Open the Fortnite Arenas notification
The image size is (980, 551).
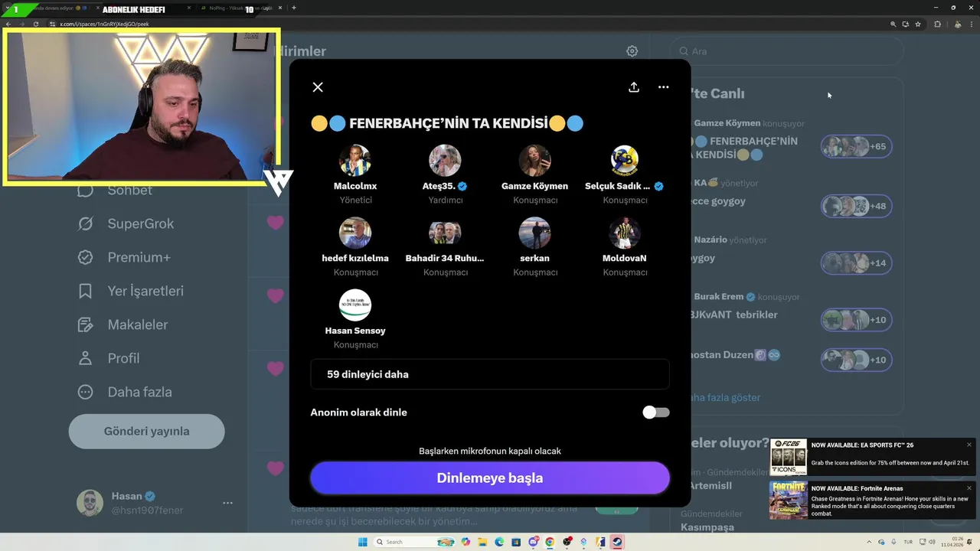pyautogui.click(x=872, y=500)
